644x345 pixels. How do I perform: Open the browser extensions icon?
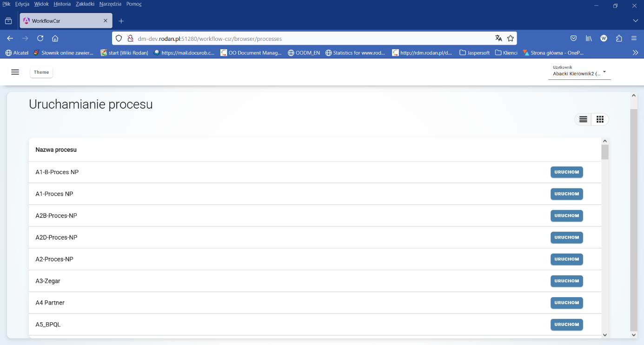619,39
